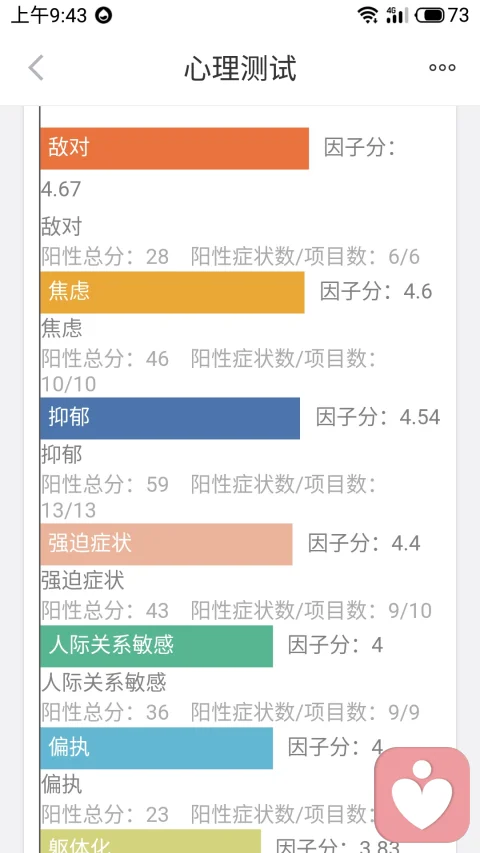Tap the back arrow icon

[x=36, y=68]
